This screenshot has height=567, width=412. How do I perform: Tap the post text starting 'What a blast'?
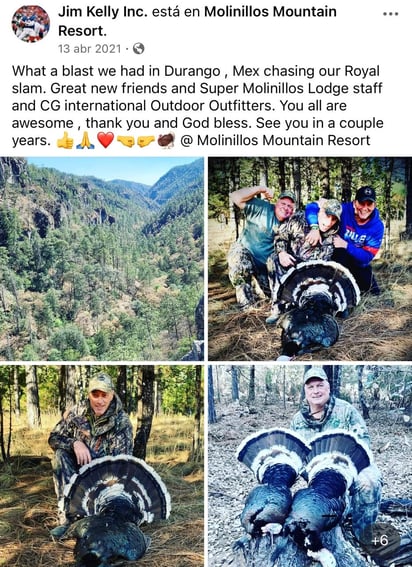tap(197, 106)
